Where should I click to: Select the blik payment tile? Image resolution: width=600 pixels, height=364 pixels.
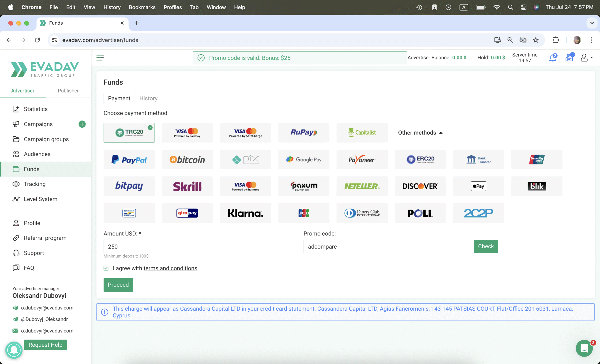tap(537, 186)
